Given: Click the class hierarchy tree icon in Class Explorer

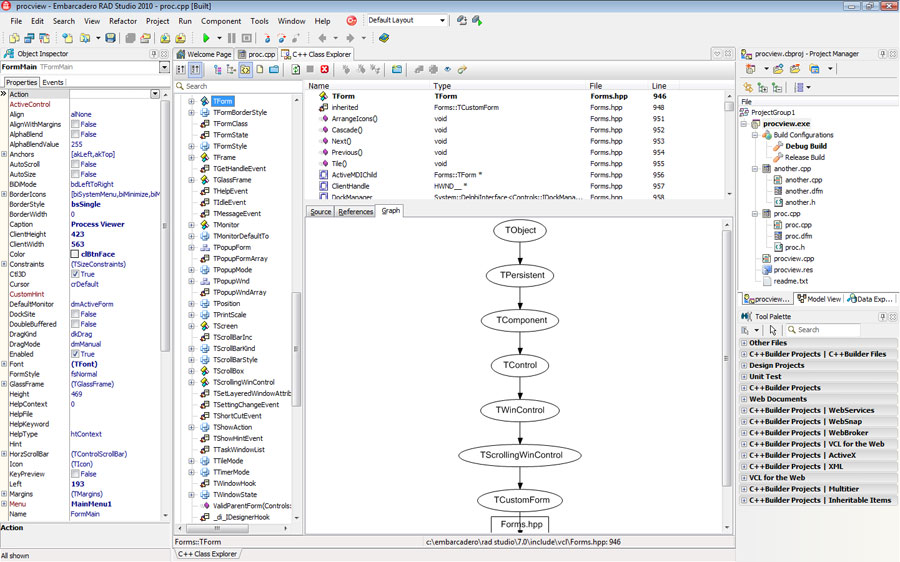Looking at the screenshot, I should (x=218, y=69).
